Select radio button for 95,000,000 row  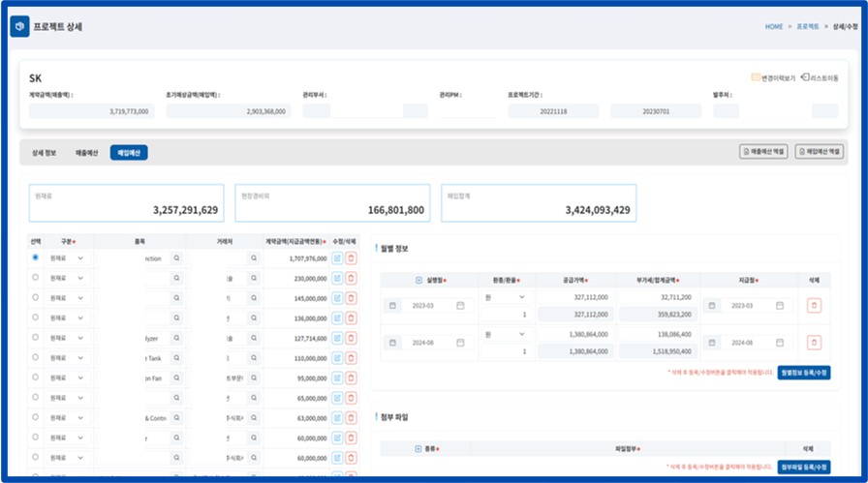(x=36, y=377)
